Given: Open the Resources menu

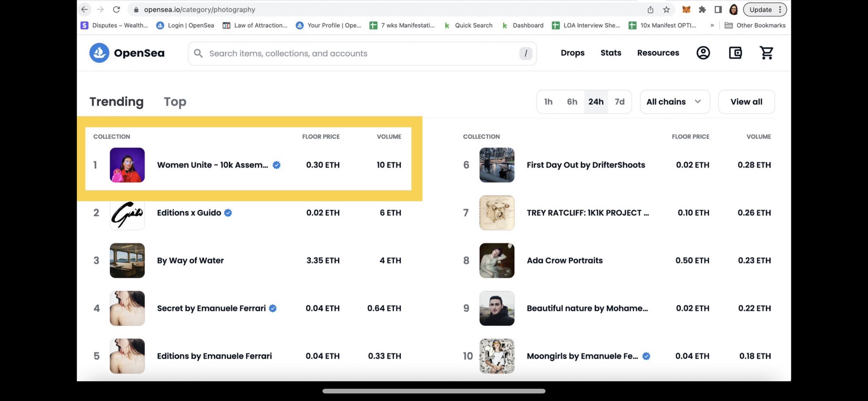Looking at the screenshot, I should point(658,53).
